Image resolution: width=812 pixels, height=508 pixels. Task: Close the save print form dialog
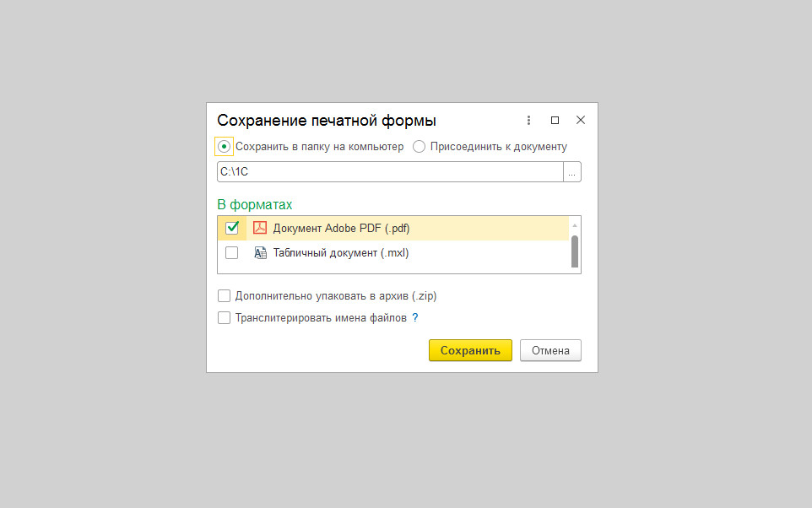pyautogui.click(x=581, y=121)
